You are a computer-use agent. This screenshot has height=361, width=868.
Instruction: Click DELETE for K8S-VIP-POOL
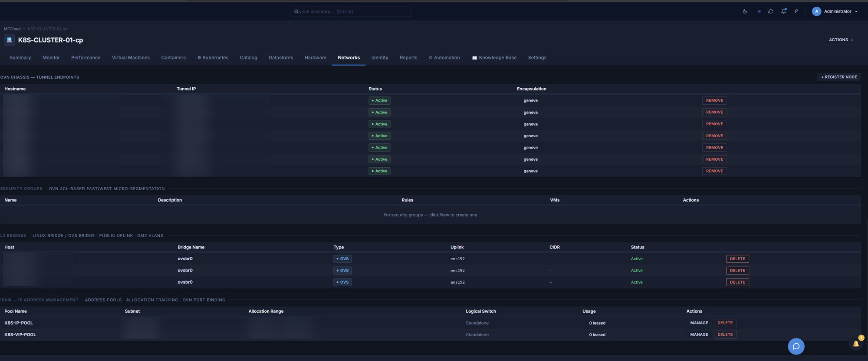[x=725, y=335]
